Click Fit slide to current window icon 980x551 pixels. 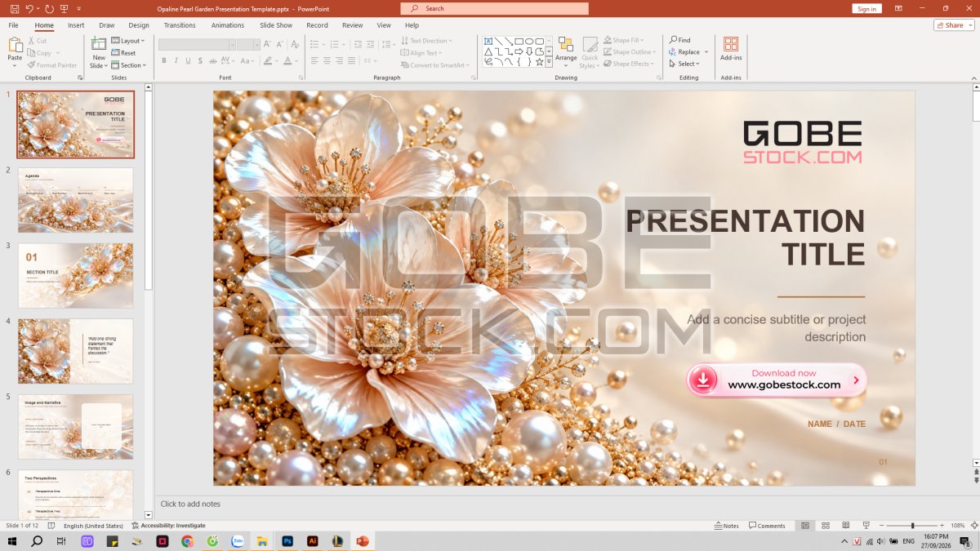pyautogui.click(x=973, y=526)
